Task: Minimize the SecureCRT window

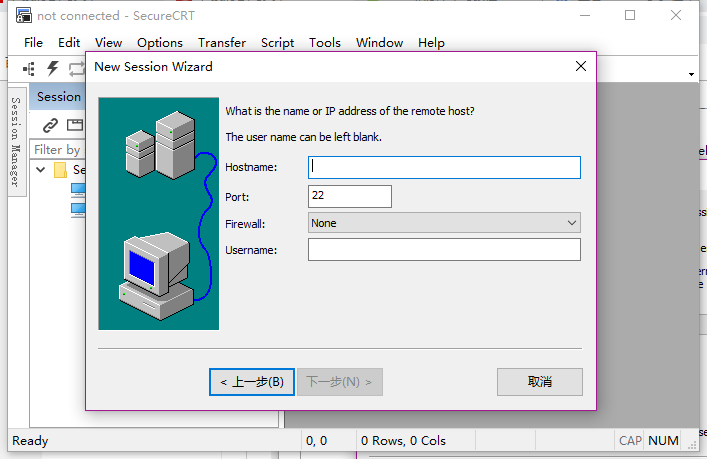Action: (x=585, y=15)
